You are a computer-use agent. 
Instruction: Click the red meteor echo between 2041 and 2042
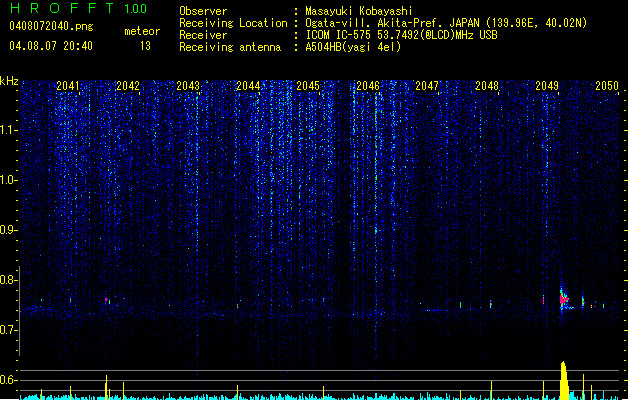pos(106,299)
